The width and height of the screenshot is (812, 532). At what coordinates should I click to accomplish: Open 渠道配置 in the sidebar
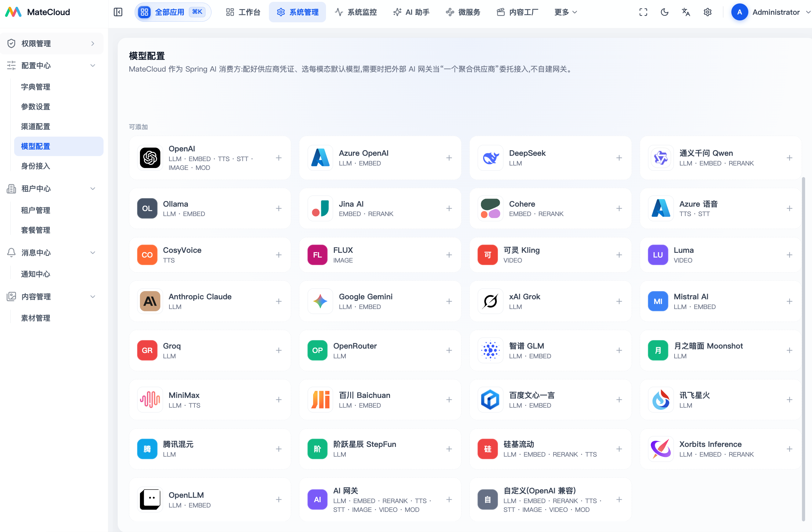(x=59, y=126)
